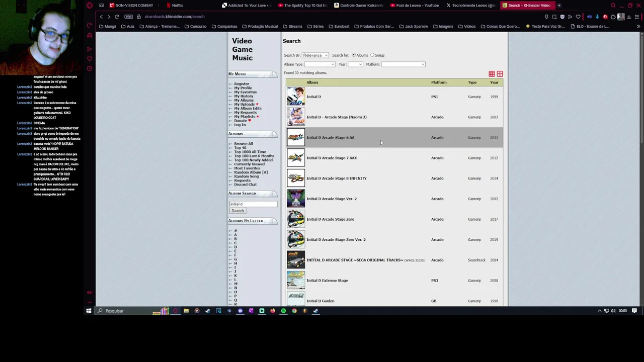This screenshot has height=362, width=644.
Task: Open Initial D Arcade Stage 6 AA album
Action: click(x=330, y=137)
